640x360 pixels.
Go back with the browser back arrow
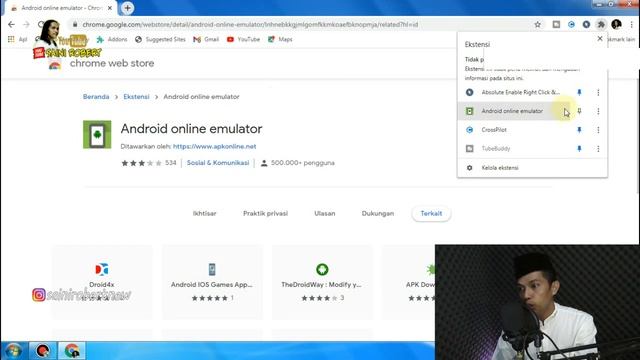(11, 24)
